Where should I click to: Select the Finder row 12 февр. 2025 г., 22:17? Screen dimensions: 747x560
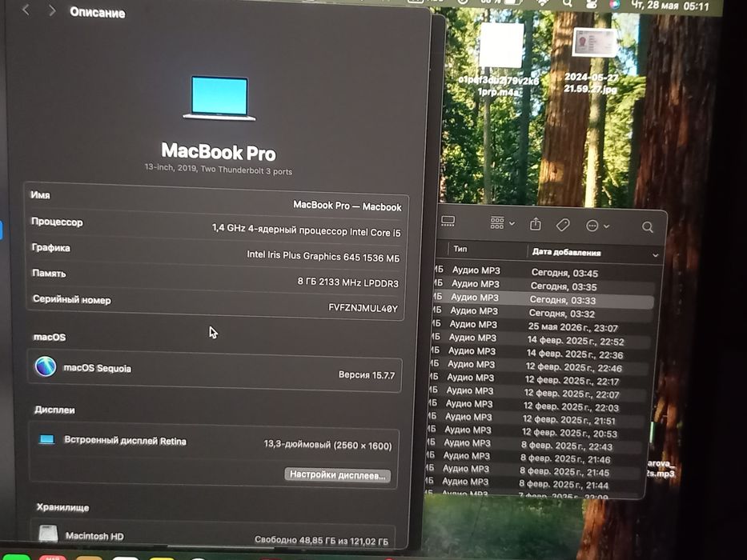[x=538, y=379]
